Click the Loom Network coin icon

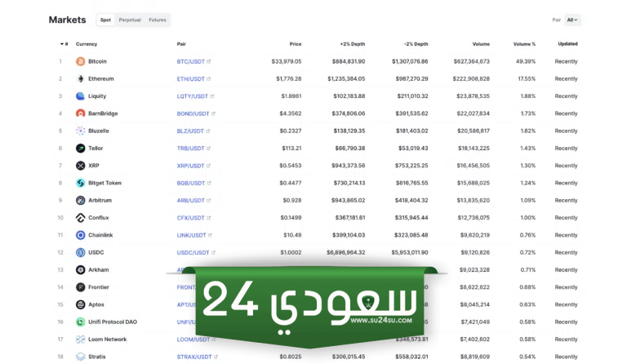click(80, 340)
